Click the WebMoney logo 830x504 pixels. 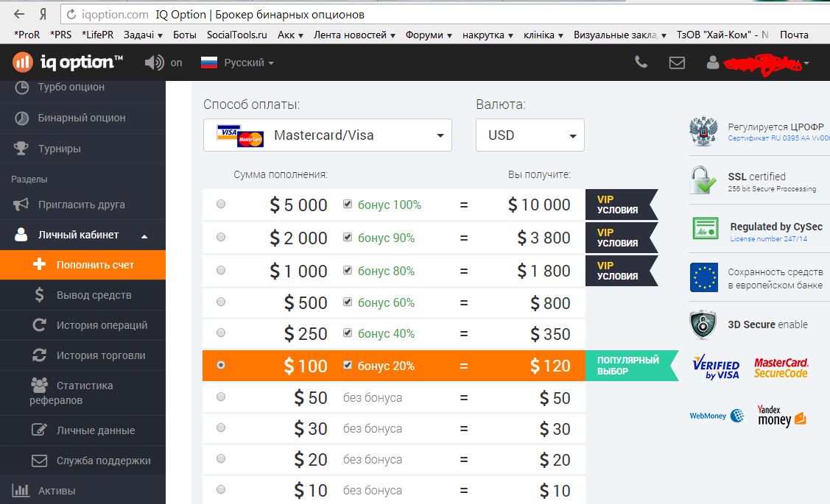pos(717,416)
